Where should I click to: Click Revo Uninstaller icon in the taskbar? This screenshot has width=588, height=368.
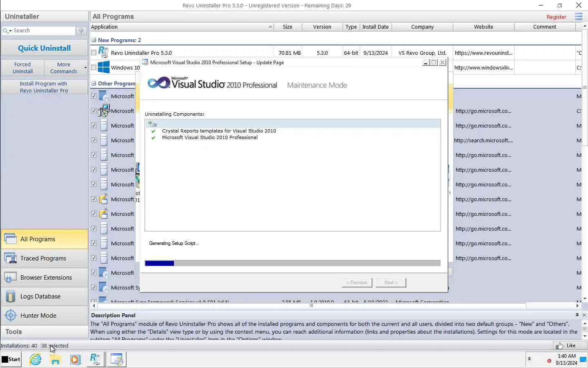96,359
